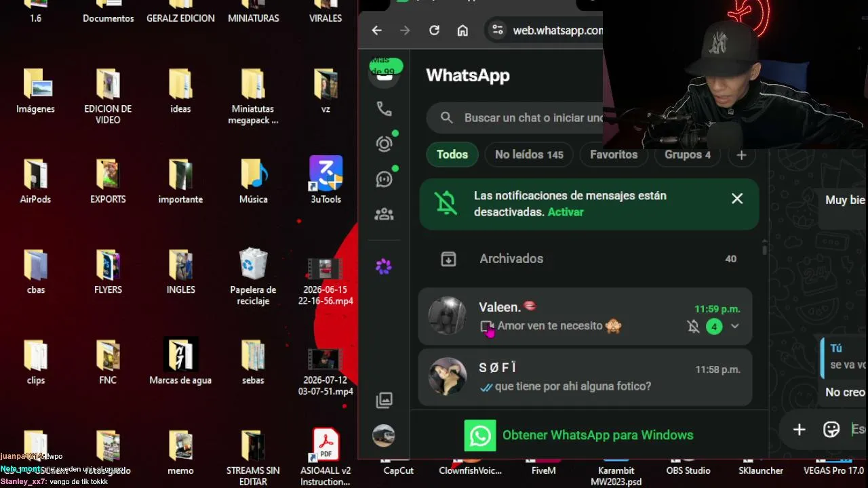This screenshot has height=488, width=868.
Task: Select the Música desktop folder
Action: pyautogui.click(x=254, y=182)
